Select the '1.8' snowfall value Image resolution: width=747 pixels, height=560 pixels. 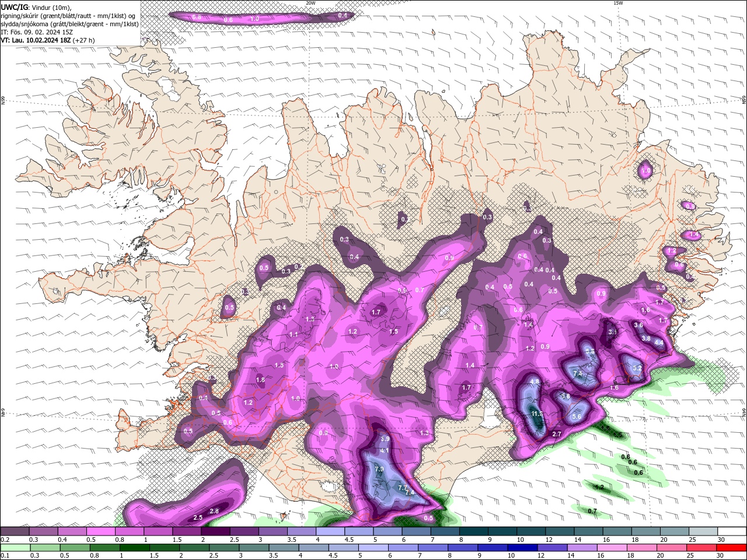[260, 380]
